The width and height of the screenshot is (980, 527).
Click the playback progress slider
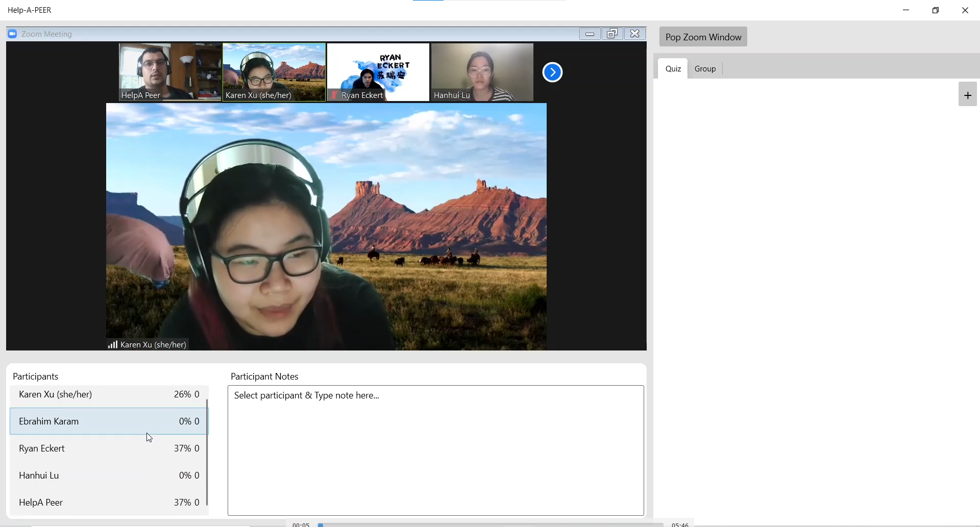pyautogui.click(x=490, y=524)
